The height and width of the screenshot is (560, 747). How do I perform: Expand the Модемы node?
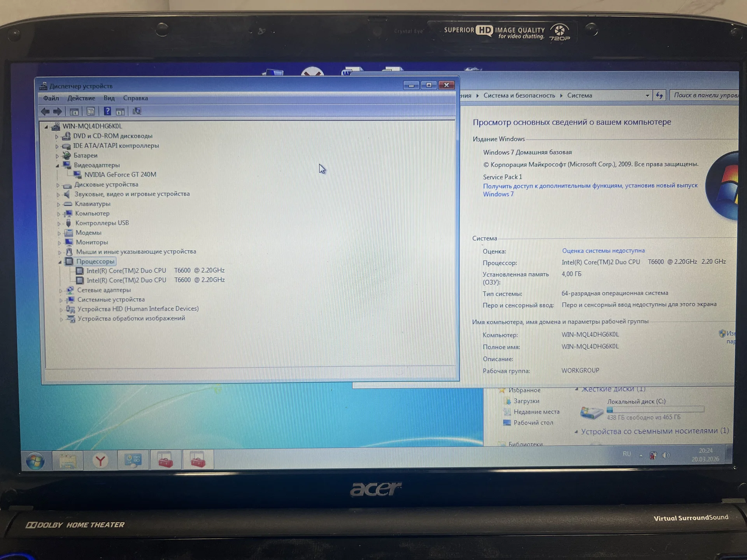[59, 233]
